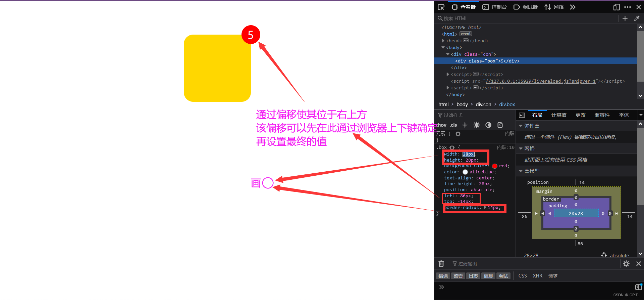Edit position top value -14 in box model
This screenshot has width=644, height=300.
pos(581,183)
